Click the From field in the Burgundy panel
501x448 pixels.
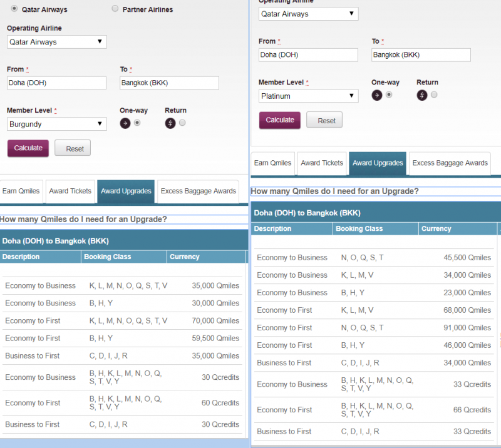tap(56, 83)
